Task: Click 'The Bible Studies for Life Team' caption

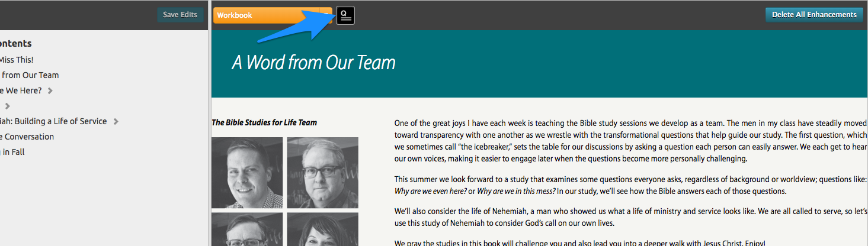Action: click(x=264, y=123)
